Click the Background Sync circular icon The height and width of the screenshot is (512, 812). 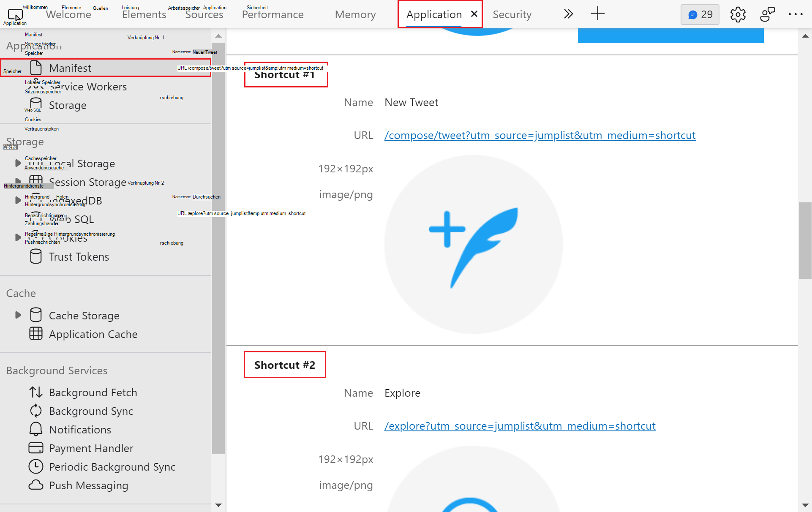[36, 411]
